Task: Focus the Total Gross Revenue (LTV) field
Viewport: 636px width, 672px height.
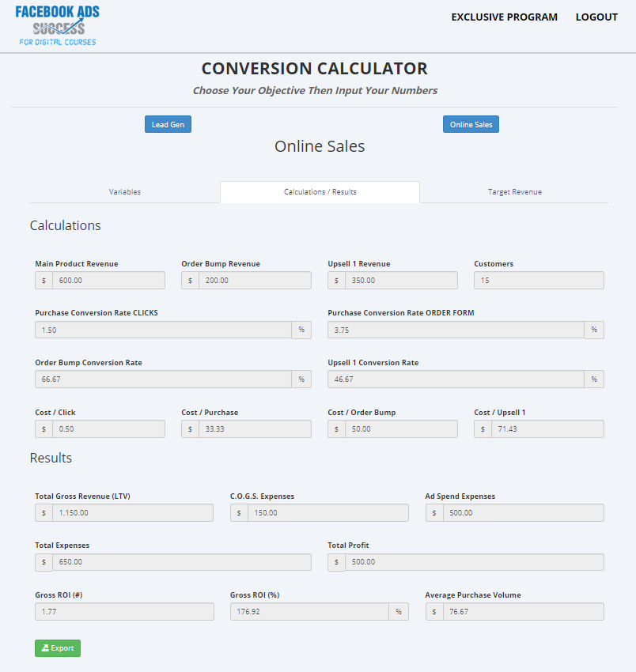Action: 133,513
